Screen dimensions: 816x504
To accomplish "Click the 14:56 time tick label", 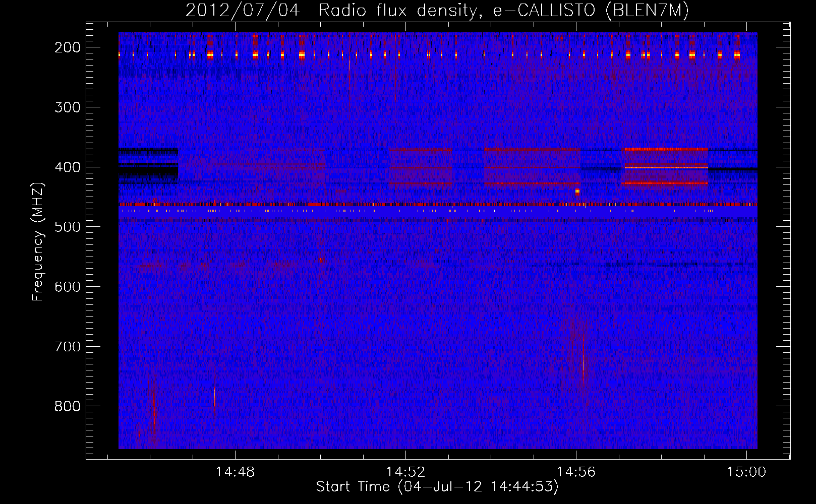I will point(576,472).
